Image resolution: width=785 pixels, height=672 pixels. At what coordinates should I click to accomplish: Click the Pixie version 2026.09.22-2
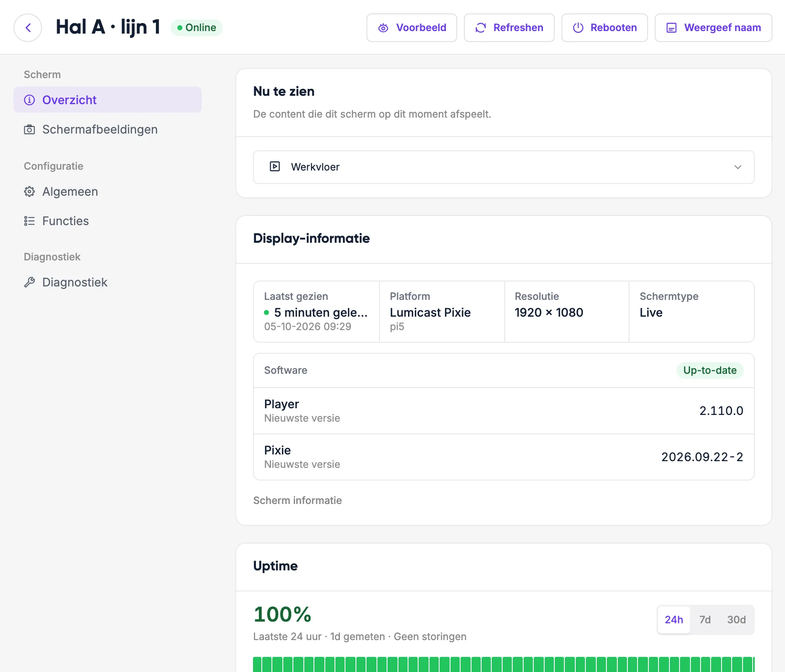pos(702,457)
